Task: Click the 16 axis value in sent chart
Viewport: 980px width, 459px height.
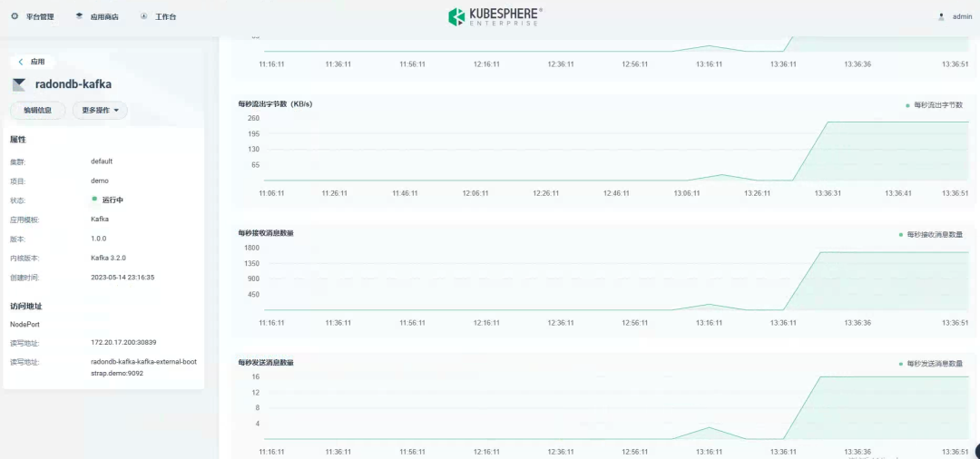Action: point(256,376)
